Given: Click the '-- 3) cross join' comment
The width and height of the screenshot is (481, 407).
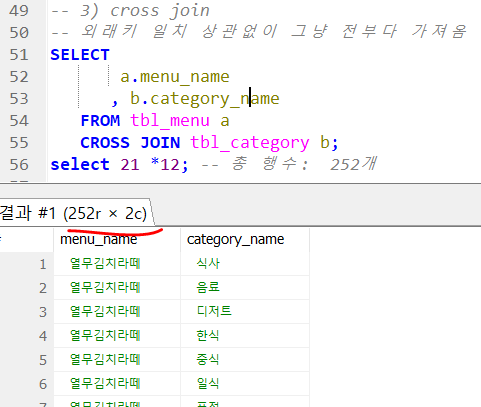Looking at the screenshot, I should pos(130,11).
